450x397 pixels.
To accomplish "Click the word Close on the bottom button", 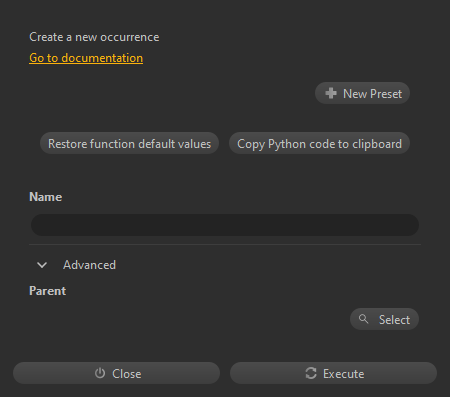I will click(127, 374).
